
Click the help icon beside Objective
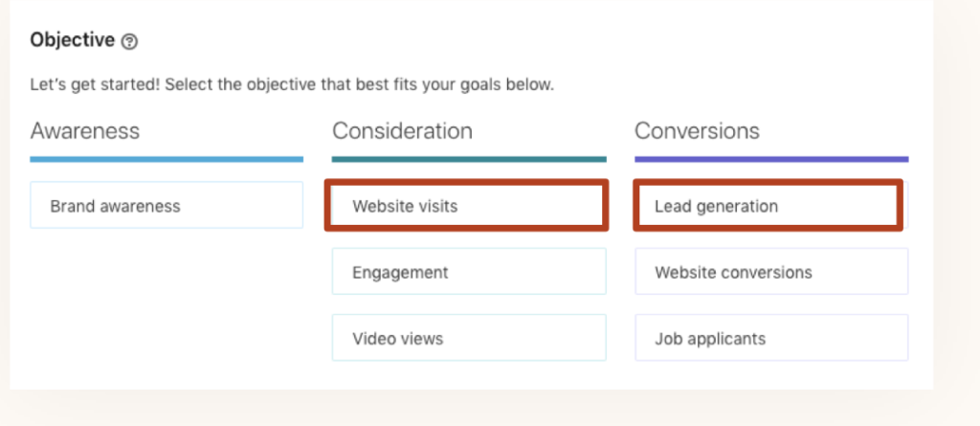pyautogui.click(x=130, y=41)
